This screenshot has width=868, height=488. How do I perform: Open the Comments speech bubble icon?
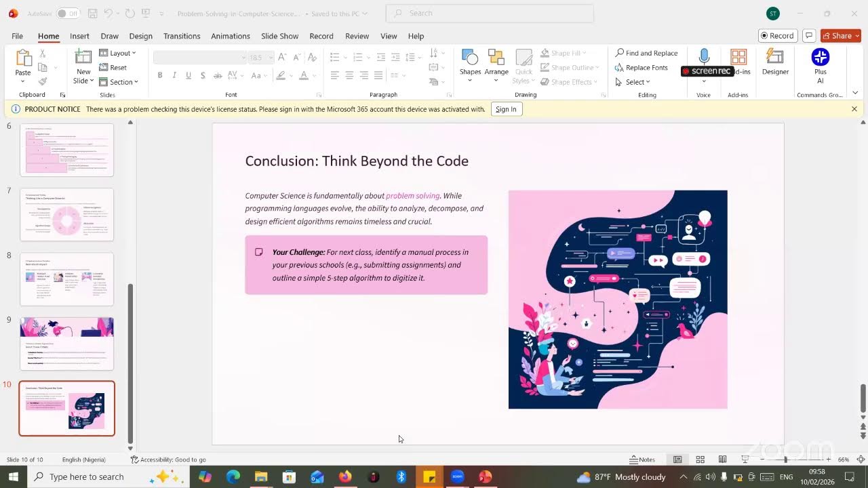coord(808,36)
